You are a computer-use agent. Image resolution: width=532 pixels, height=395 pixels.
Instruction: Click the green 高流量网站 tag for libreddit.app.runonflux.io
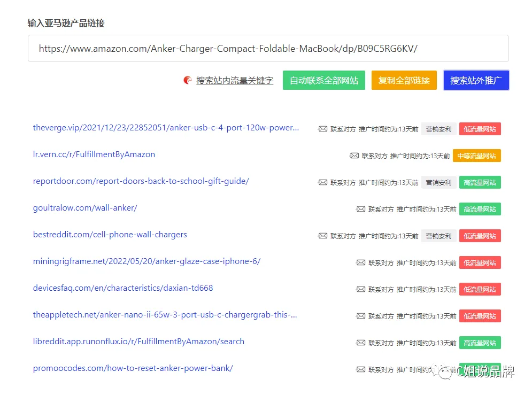pos(480,343)
